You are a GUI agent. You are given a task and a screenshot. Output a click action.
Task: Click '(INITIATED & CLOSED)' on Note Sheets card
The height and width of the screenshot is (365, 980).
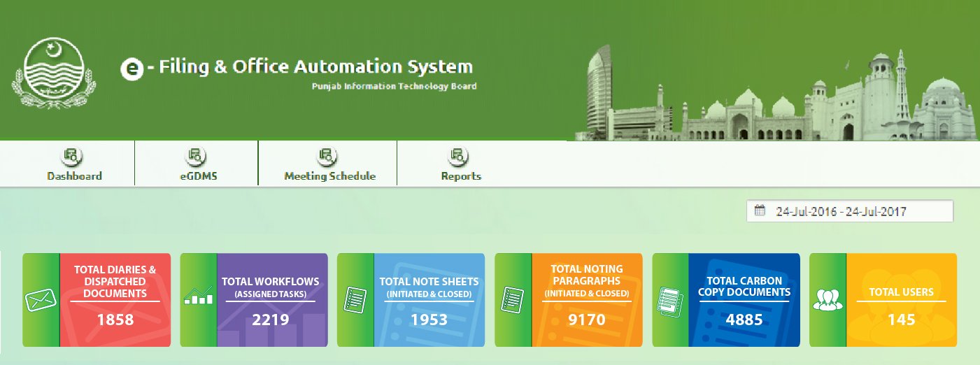(x=429, y=294)
